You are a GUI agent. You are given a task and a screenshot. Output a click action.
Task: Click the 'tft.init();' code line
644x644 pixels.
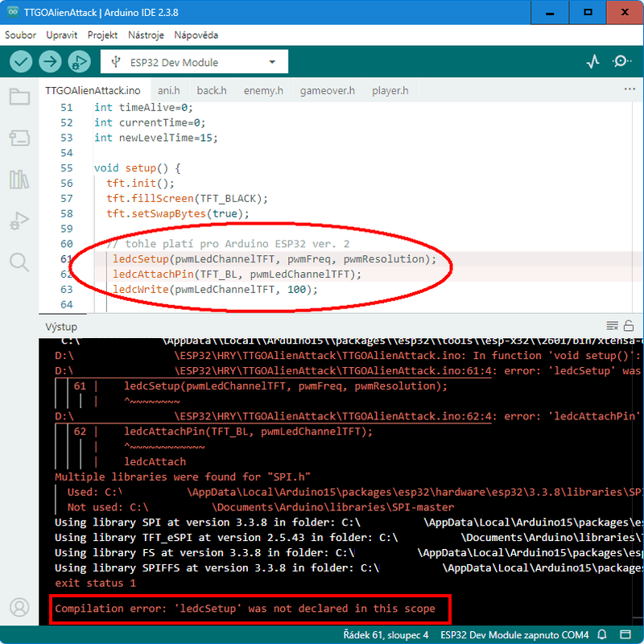140,184
